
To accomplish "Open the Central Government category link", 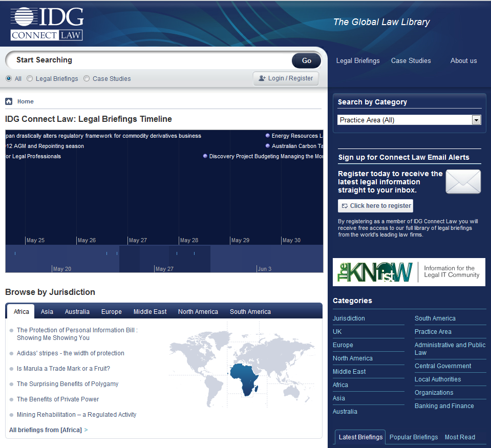I will pyautogui.click(x=443, y=366).
